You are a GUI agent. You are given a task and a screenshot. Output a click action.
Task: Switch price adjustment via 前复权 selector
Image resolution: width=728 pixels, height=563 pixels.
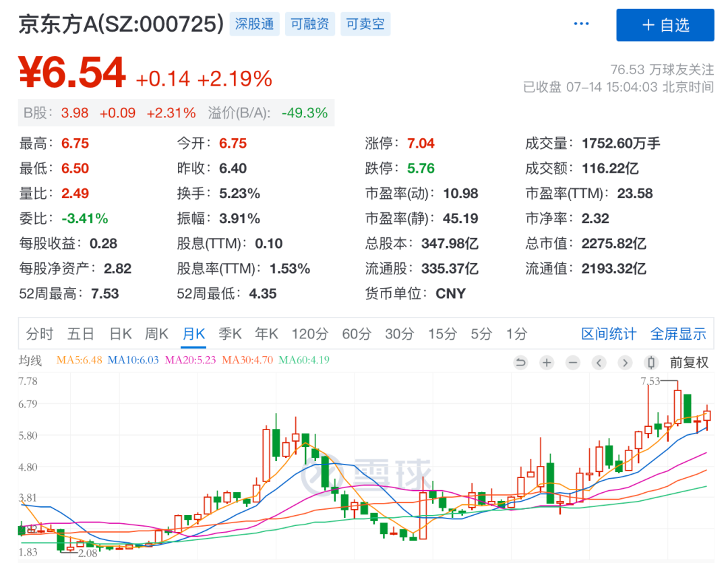pyautogui.click(x=689, y=363)
